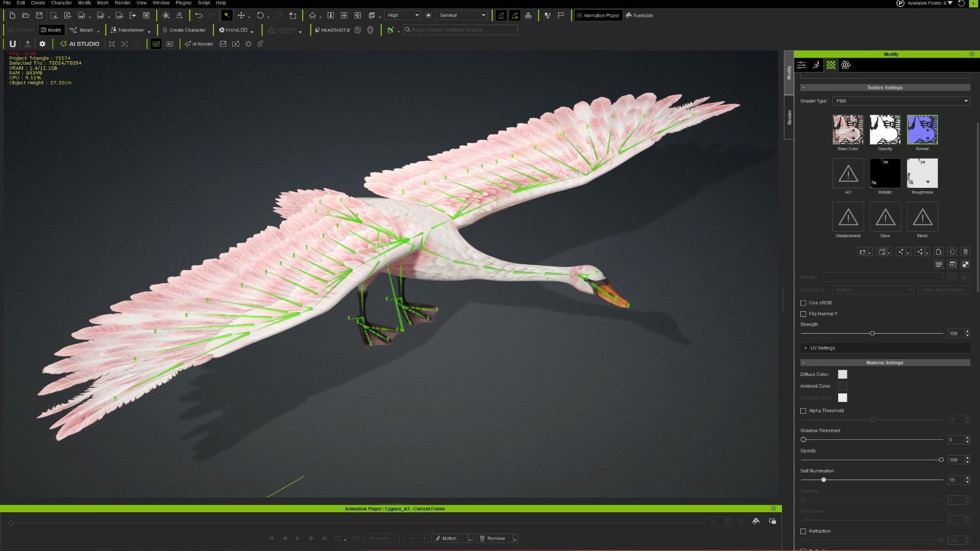The width and height of the screenshot is (980, 551).
Task: Choose the Rotate tool in the toolbar
Action: click(x=260, y=15)
